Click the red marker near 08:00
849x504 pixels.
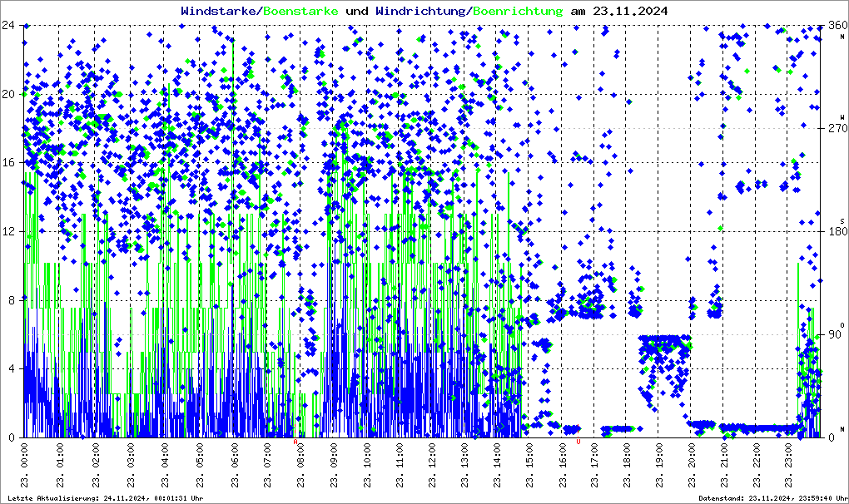point(296,441)
